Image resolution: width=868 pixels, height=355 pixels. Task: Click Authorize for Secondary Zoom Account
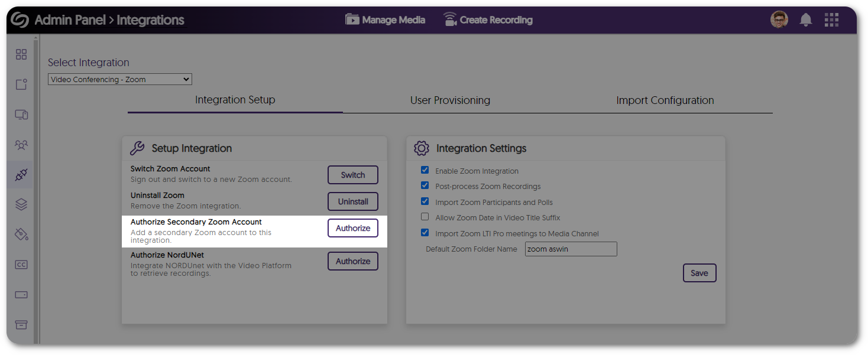[x=352, y=228]
